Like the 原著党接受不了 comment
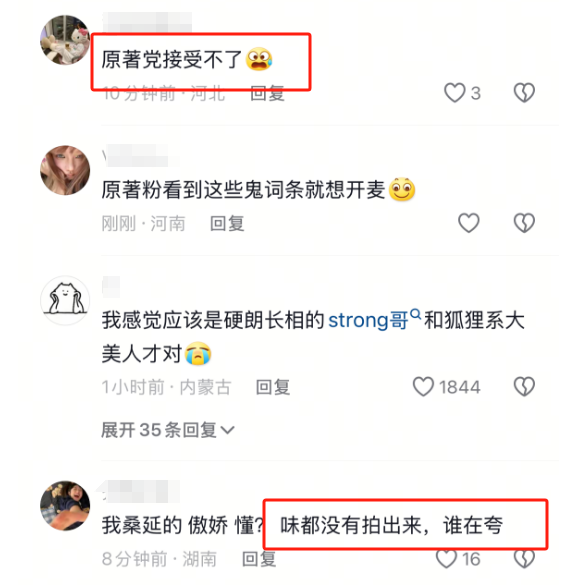Image resolution: width=562 pixels, height=585 pixels. coord(455,93)
